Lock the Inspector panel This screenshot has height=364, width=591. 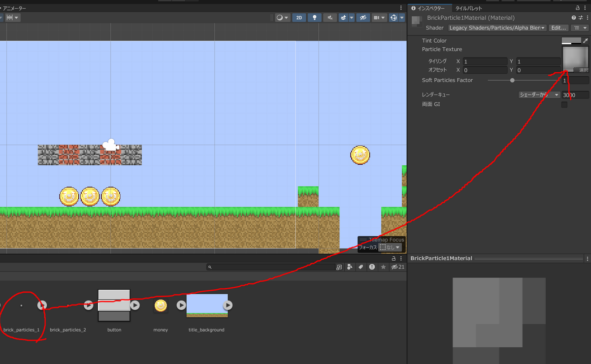click(x=578, y=8)
